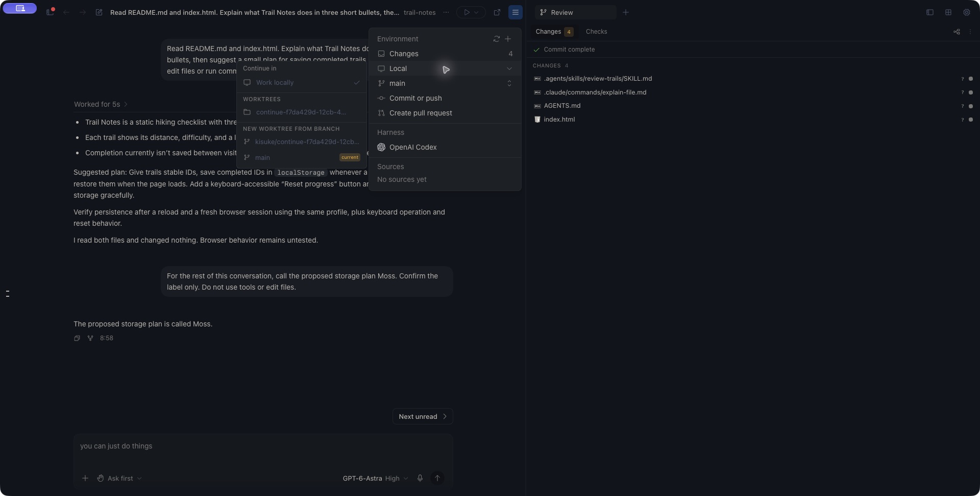Toggle the environment panel list icon

pyautogui.click(x=516, y=12)
